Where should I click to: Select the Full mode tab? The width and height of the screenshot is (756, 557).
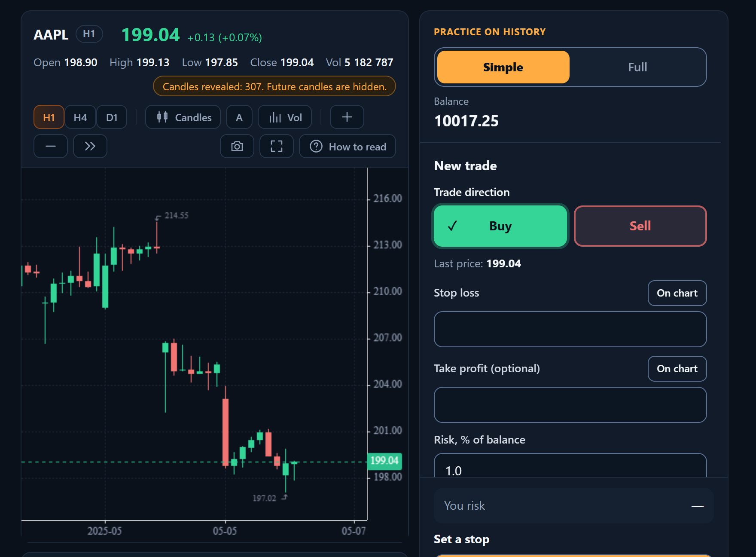(637, 67)
